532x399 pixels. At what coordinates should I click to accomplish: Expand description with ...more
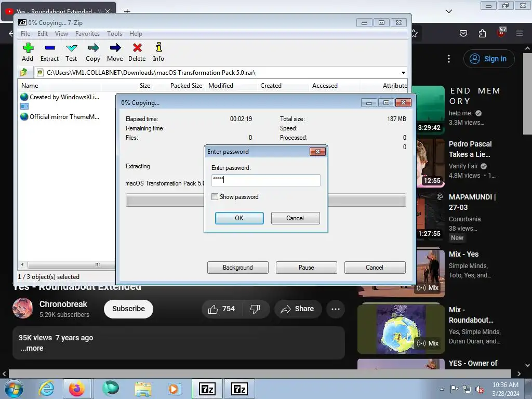pyautogui.click(x=32, y=348)
